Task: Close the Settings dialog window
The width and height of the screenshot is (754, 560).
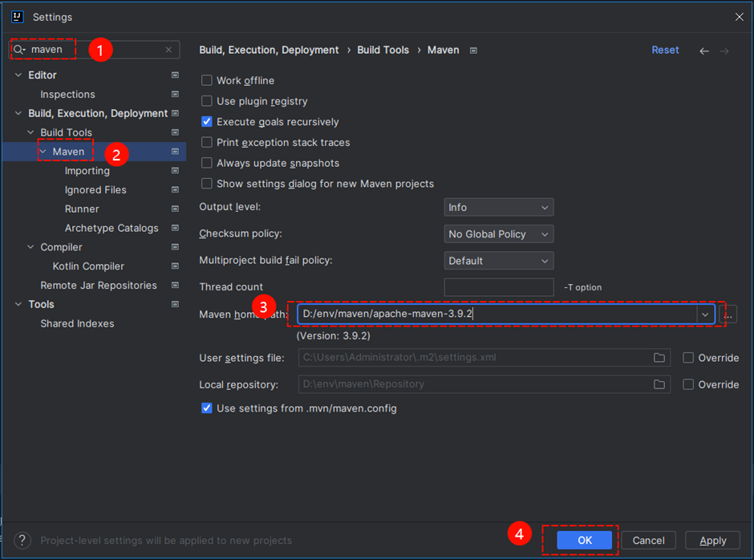Action: 739,17
